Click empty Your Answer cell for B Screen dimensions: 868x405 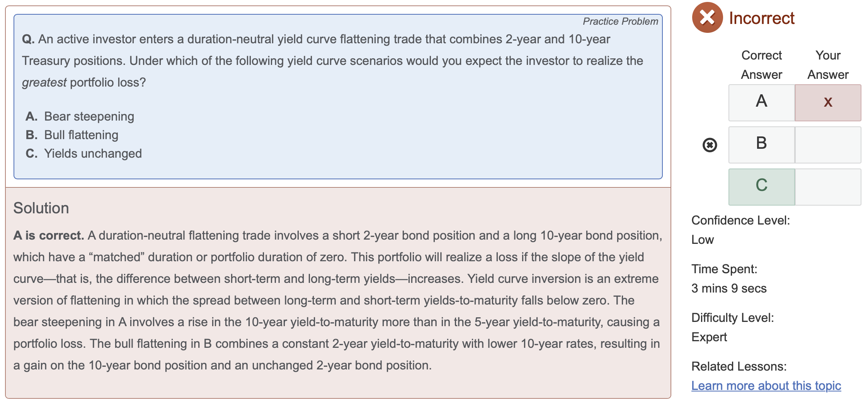point(828,145)
